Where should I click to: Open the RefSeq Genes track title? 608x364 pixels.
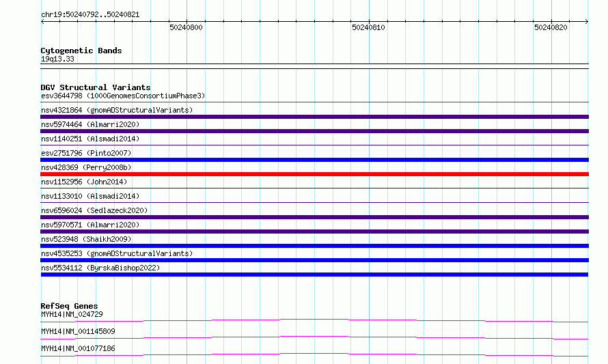tap(69, 306)
